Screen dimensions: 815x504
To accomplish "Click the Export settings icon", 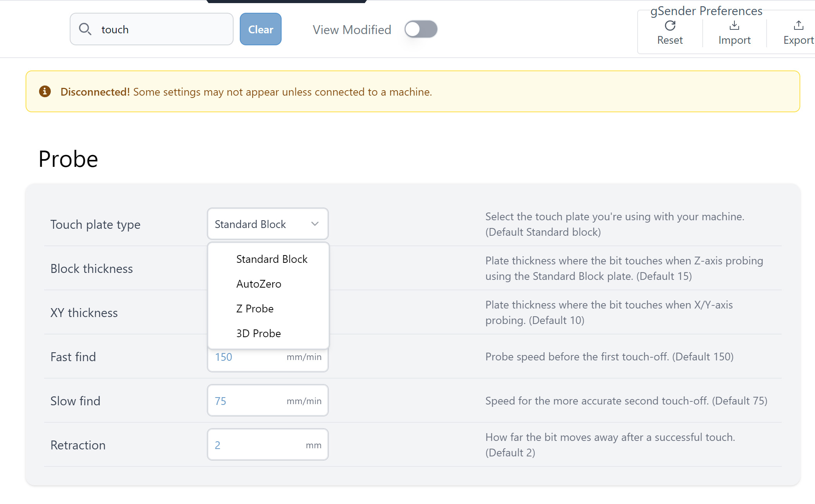I will [798, 26].
